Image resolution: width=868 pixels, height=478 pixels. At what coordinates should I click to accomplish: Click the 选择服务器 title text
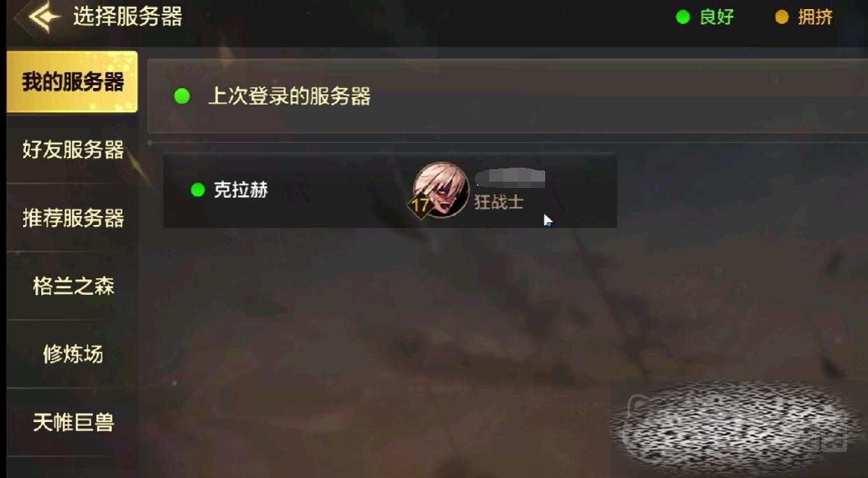click(x=127, y=17)
